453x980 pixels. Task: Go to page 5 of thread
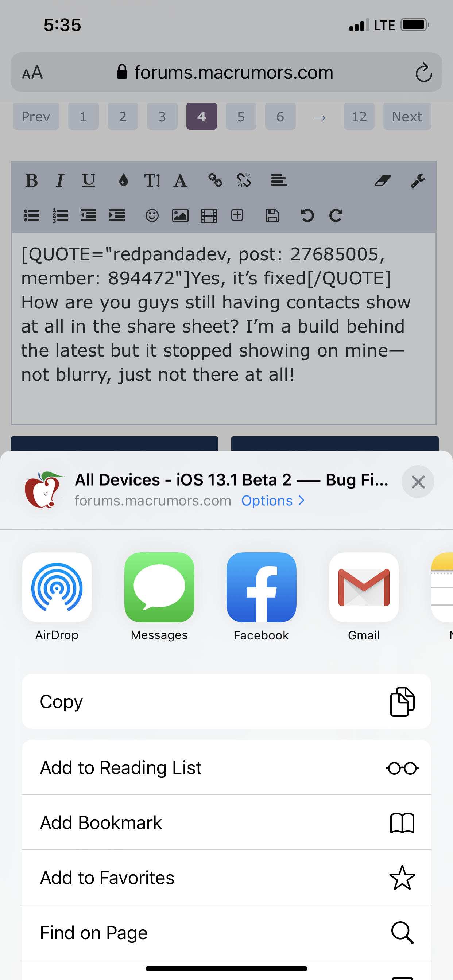[x=241, y=116]
